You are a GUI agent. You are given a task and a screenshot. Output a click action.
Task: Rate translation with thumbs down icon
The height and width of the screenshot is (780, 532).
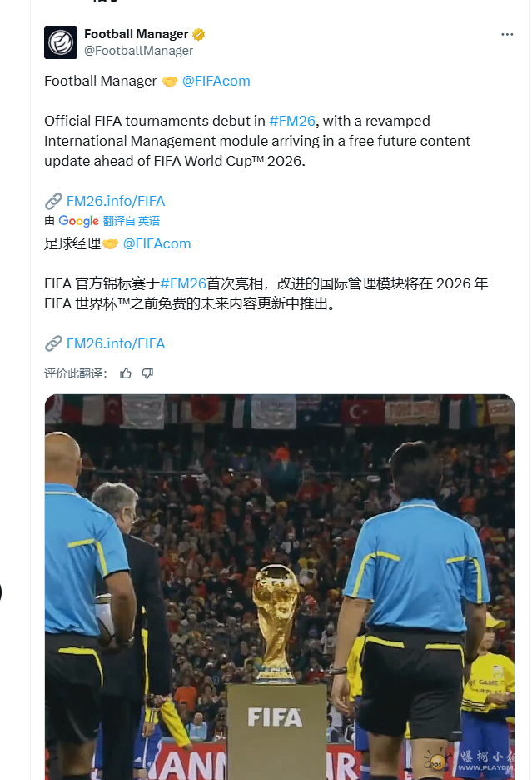coord(147,373)
